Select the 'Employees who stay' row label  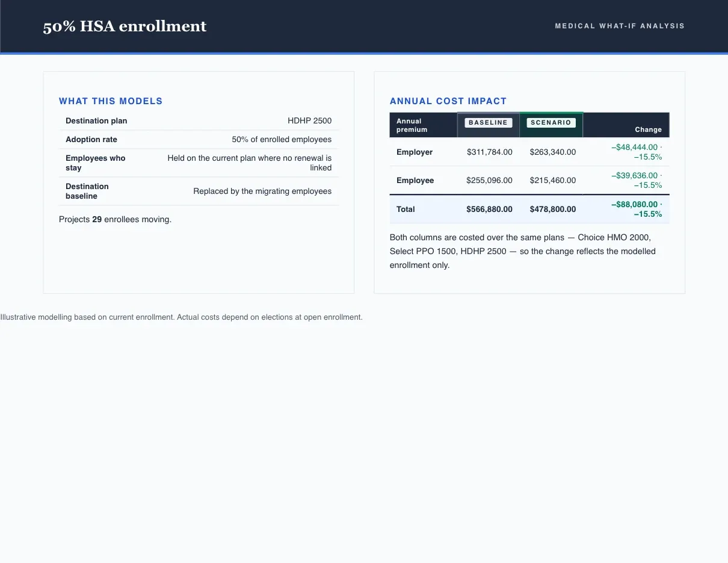tap(96, 163)
